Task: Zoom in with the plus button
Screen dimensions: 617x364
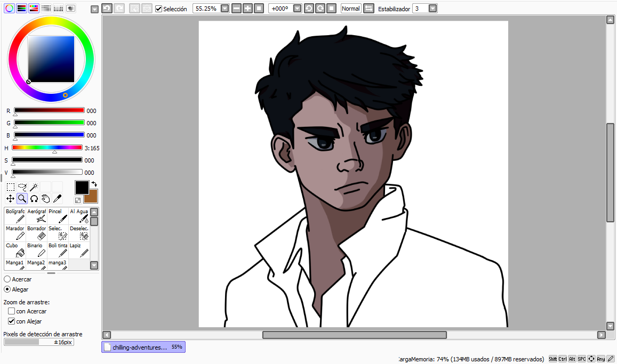Action: [247, 8]
